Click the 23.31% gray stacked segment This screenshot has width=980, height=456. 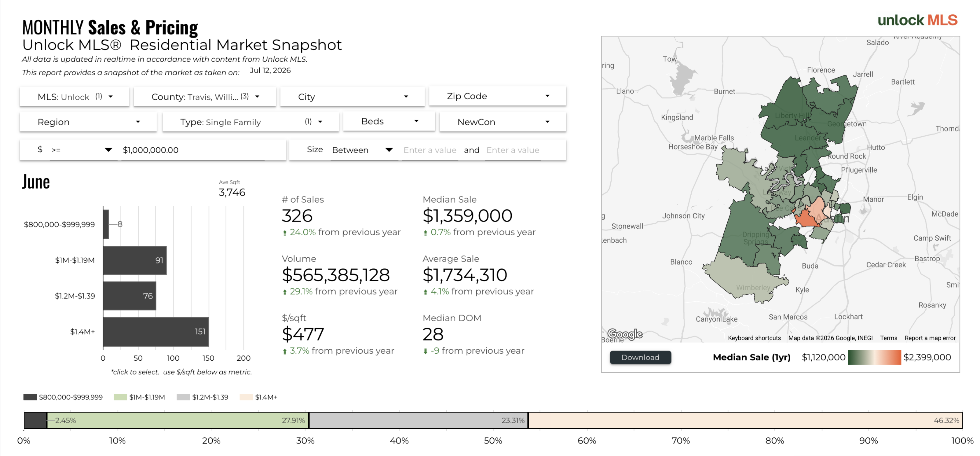[419, 420]
